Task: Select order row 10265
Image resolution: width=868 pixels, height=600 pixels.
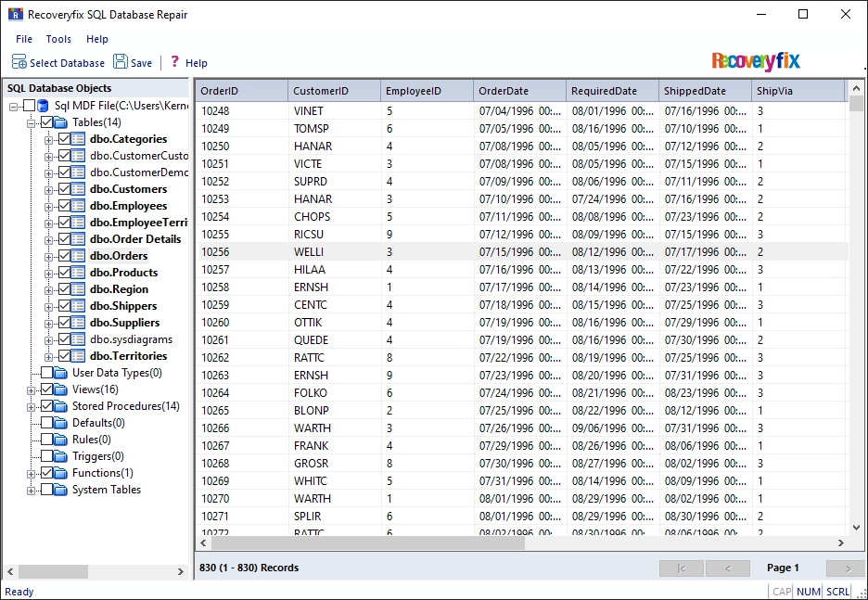Action: (521, 410)
